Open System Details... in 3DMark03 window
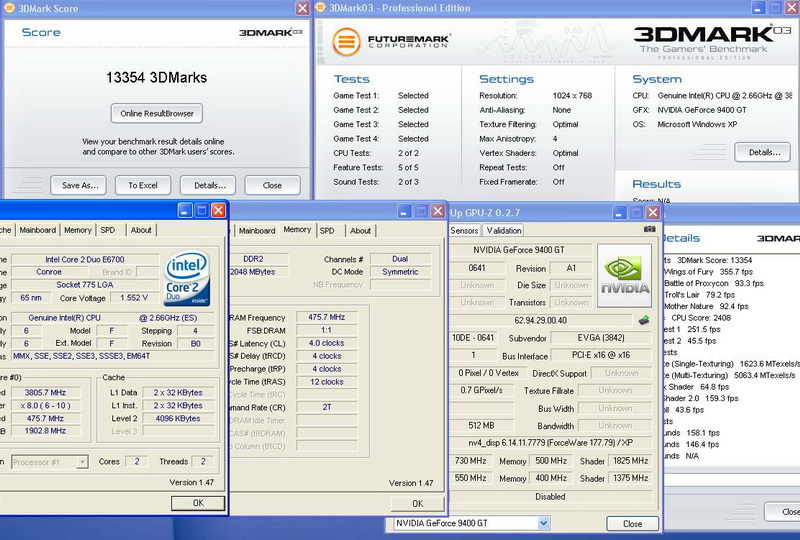 [x=762, y=152]
